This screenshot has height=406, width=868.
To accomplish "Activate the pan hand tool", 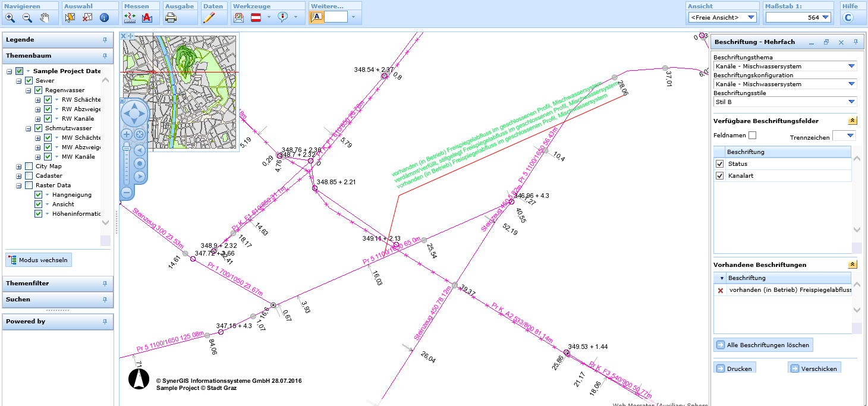I will click(44, 18).
